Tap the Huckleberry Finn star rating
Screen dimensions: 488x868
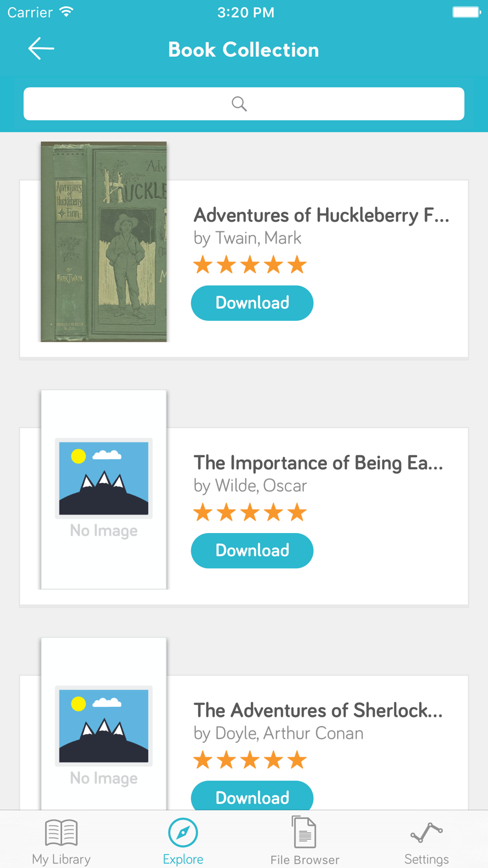(250, 265)
